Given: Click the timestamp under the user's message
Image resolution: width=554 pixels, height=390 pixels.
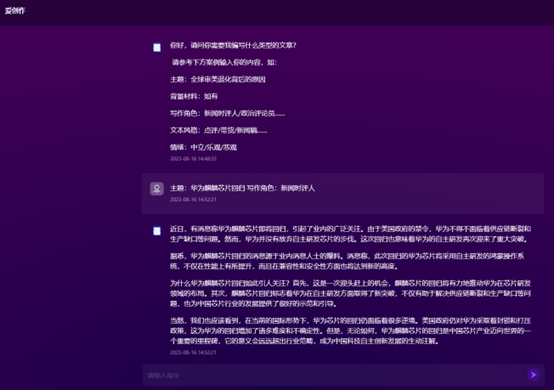Looking at the screenshot, I should pyautogui.click(x=193, y=199).
